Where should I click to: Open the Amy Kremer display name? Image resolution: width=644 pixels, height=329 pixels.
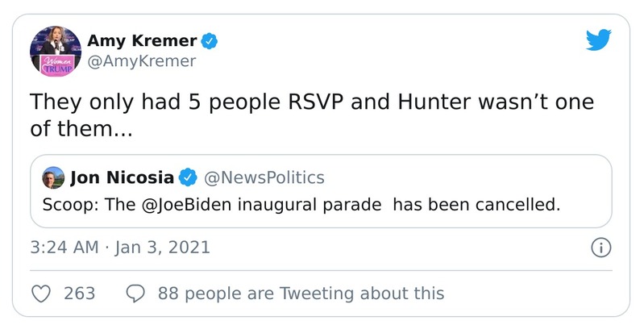coord(142,40)
